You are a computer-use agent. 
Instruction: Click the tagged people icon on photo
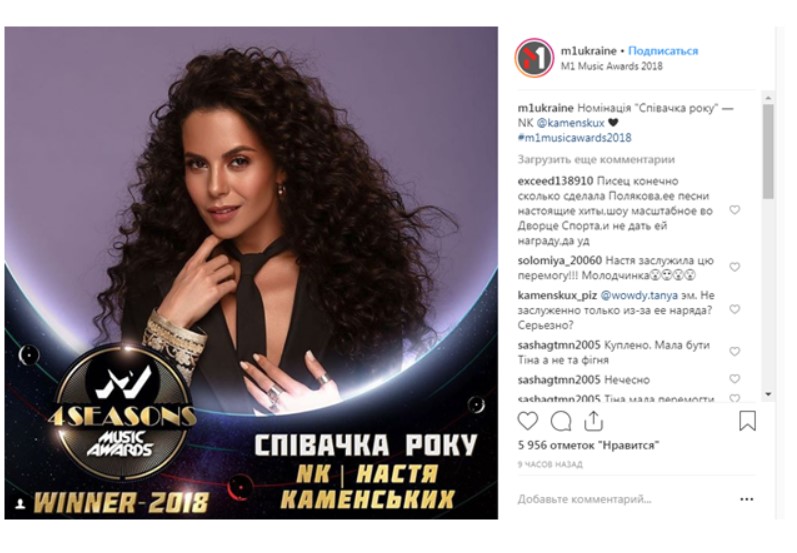point(21,504)
